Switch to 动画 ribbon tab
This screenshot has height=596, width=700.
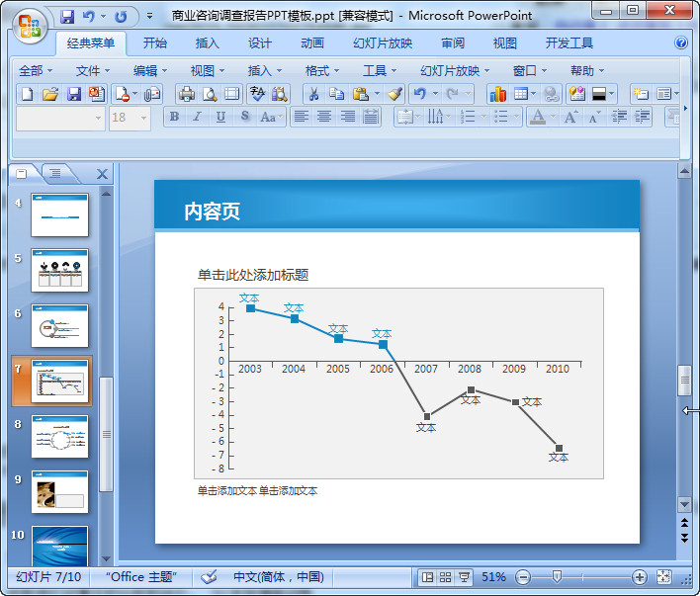[x=312, y=43]
